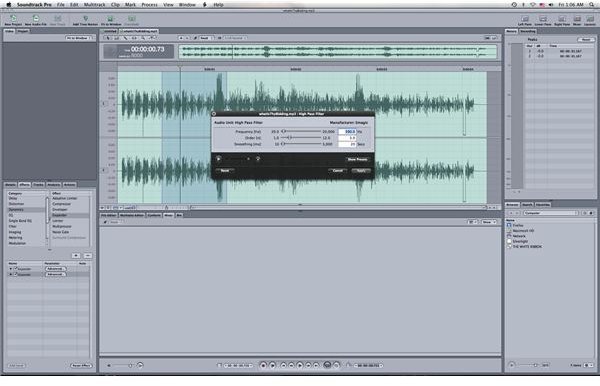
Task: Click the minus button under the Effect list
Action: [x=88, y=256]
